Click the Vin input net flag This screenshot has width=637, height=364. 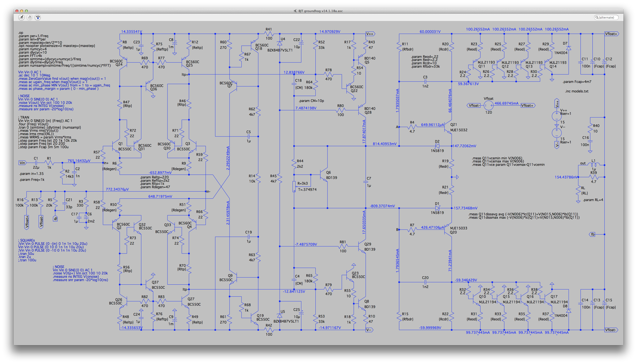pyautogui.click(x=22, y=163)
